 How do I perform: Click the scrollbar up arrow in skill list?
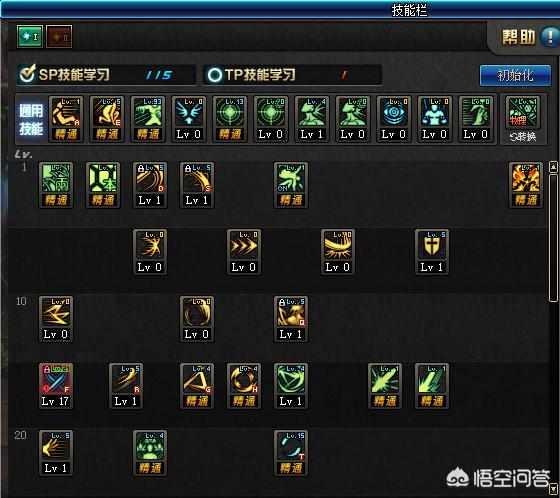coord(553,166)
